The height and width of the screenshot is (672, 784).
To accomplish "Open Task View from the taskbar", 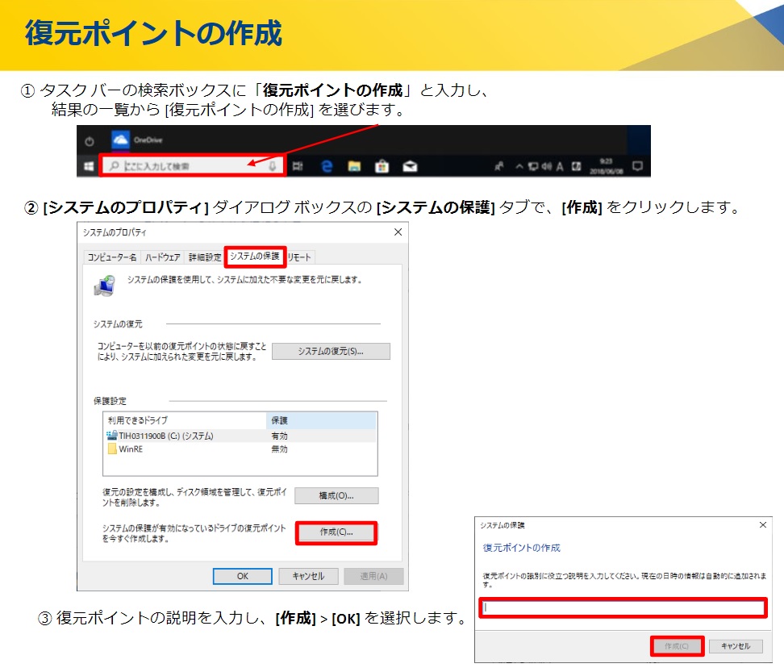I will (298, 166).
